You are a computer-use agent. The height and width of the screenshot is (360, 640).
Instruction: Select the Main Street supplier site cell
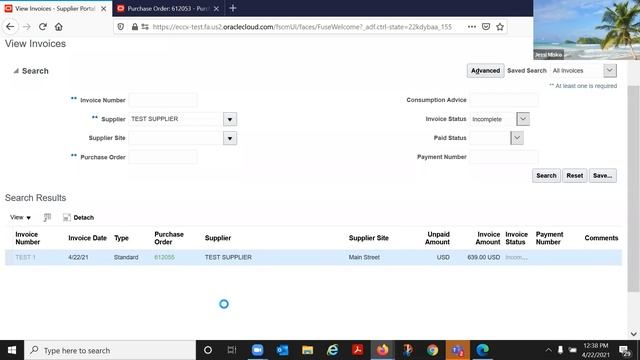[x=364, y=258]
